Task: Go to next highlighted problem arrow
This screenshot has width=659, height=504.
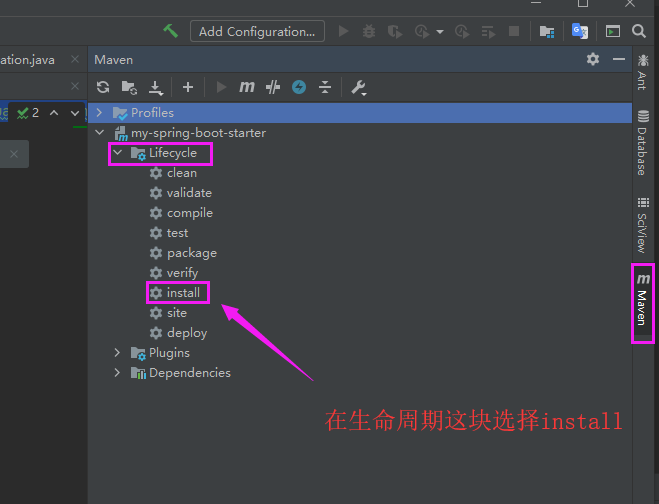Action: pyautogui.click(x=75, y=113)
